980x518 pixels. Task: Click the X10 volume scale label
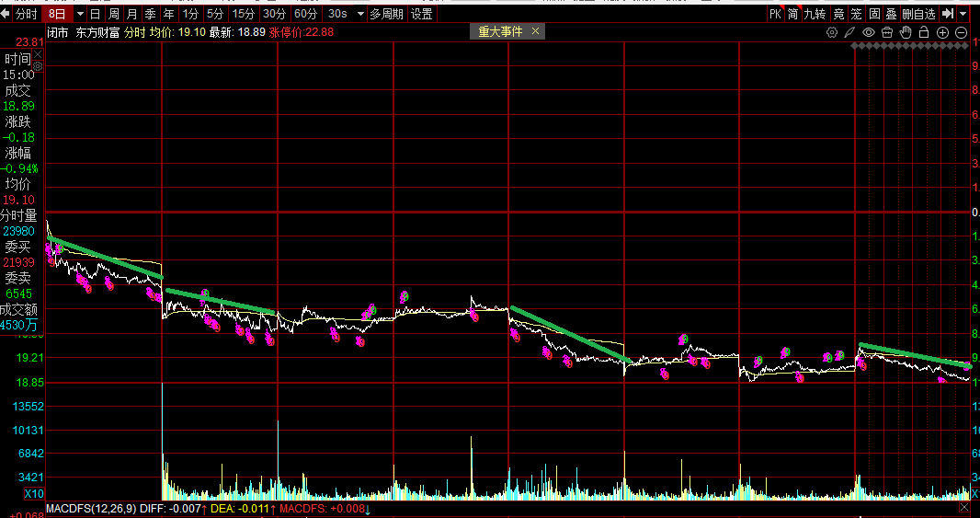click(34, 493)
